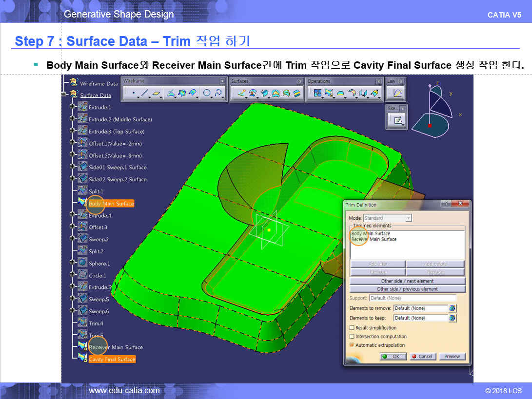Screen dimensions: 532x399
Task: Expand the Extrude.1 tree node
Action: click(73, 107)
